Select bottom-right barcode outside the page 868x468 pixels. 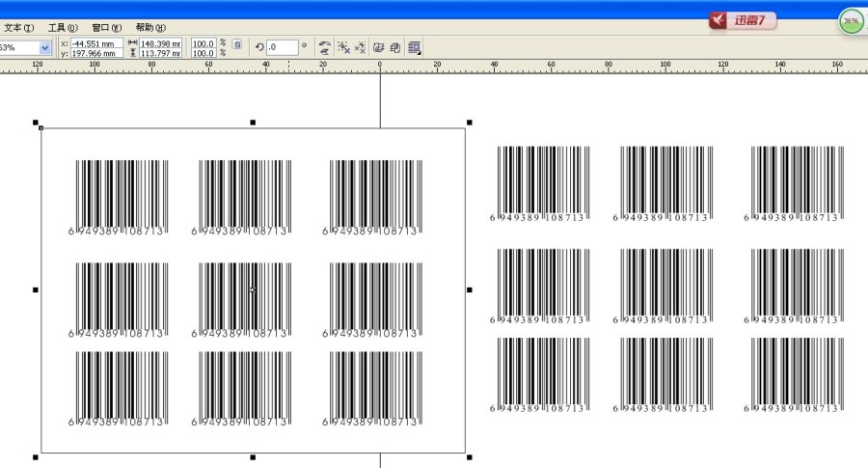tap(794, 375)
